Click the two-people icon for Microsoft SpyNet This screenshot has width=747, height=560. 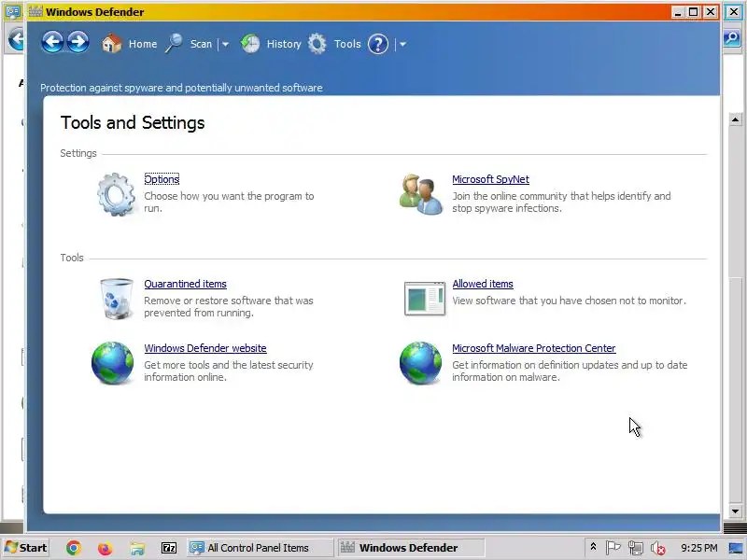coord(421,194)
